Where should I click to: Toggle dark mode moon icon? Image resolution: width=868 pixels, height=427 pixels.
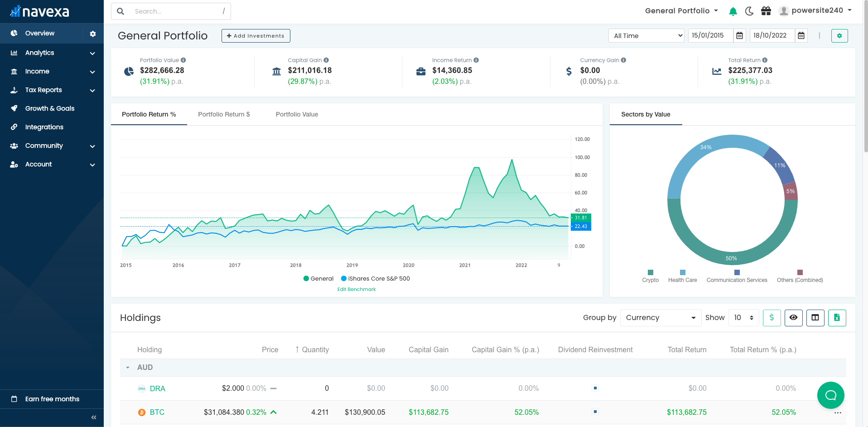pos(749,11)
